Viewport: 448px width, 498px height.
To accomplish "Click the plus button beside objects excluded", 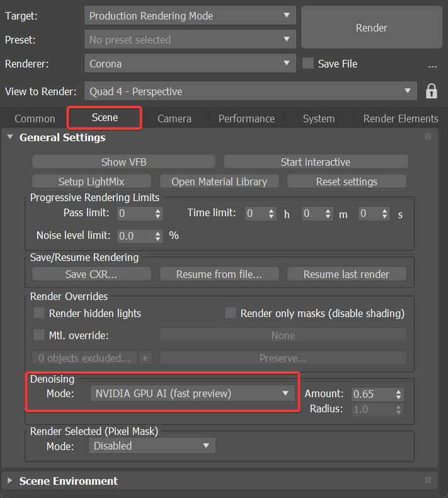I will coord(145,358).
